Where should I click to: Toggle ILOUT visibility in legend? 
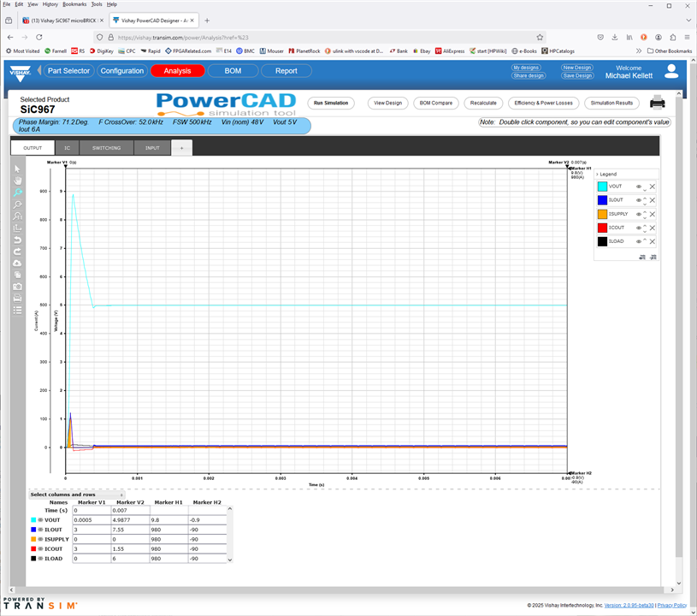click(638, 200)
